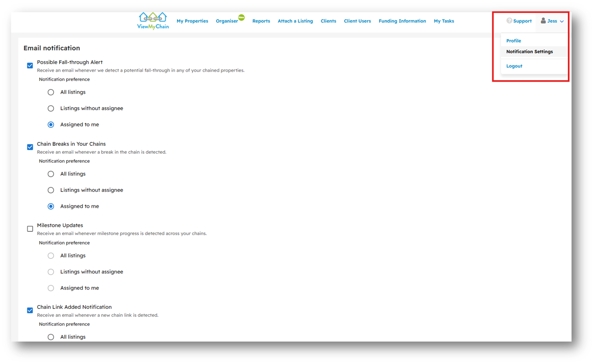594x364 pixels.
Task: Open Attach a Listing
Action: (x=295, y=21)
